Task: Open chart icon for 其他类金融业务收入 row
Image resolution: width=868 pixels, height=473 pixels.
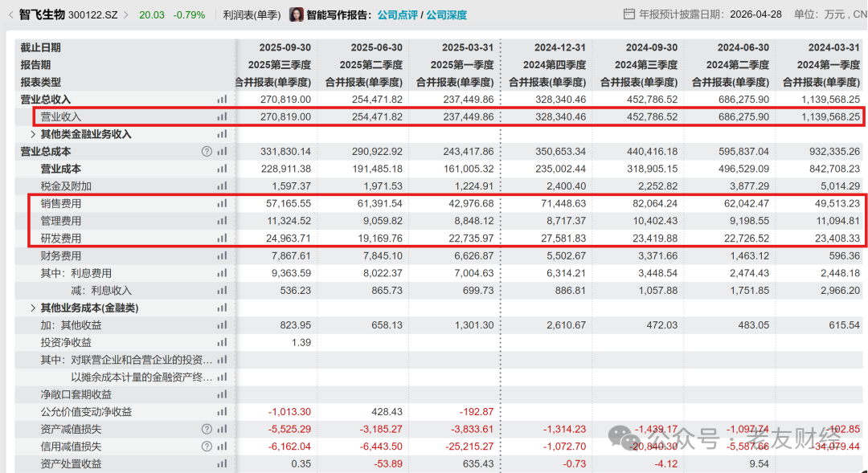Action: coord(222,134)
